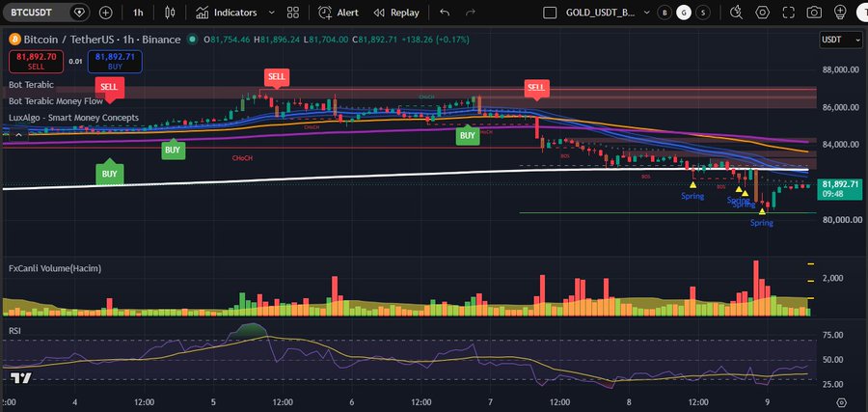868x412 pixels.
Task: Expand the favorite indicators arrow next to Indicators
Action: click(271, 13)
